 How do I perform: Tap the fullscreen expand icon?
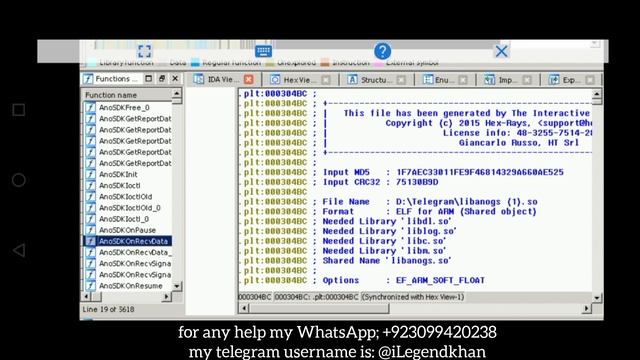pyautogui.click(x=144, y=51)
